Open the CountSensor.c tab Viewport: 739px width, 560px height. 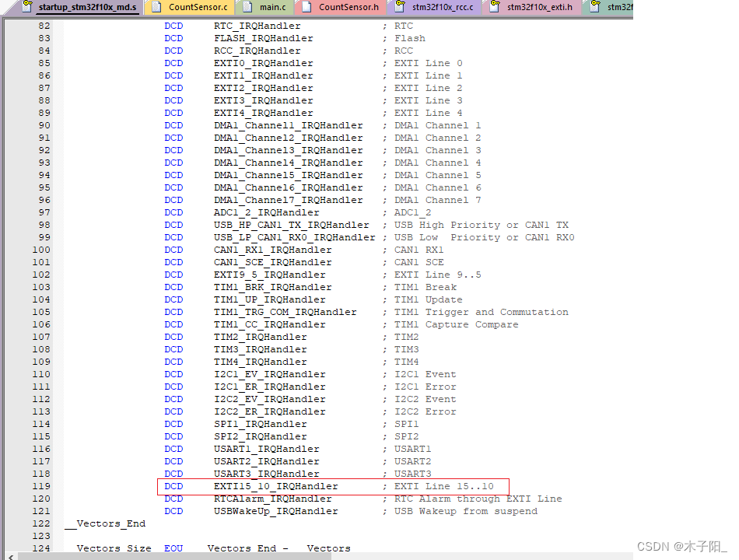tap(191, 7)
